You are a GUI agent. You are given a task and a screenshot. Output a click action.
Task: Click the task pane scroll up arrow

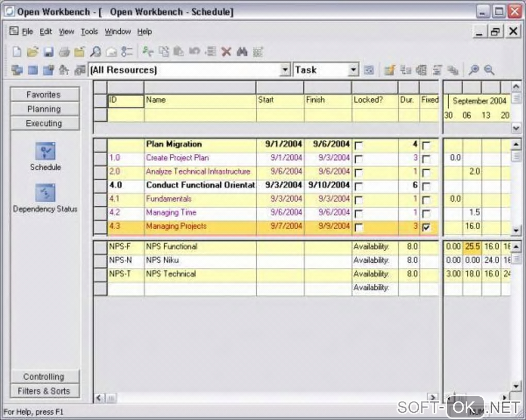[x=516, y=144]
